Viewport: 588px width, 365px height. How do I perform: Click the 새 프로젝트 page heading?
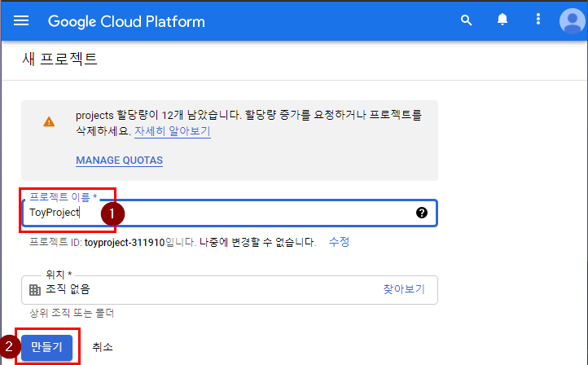click(59, 59)
